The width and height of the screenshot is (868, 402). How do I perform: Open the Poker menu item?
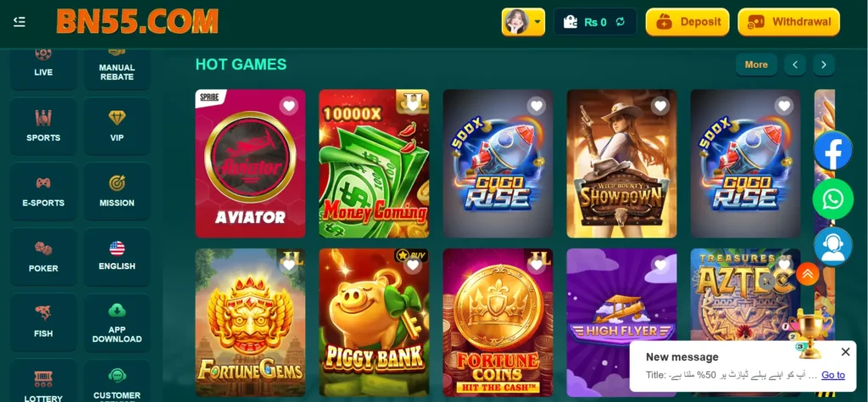(43, 256)
